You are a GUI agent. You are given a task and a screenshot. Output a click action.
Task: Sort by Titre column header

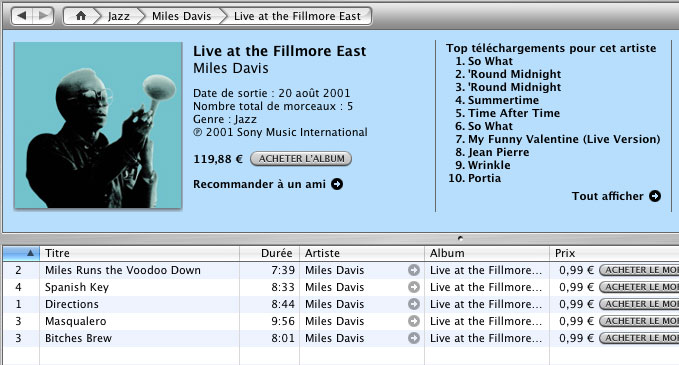(139, 253)
